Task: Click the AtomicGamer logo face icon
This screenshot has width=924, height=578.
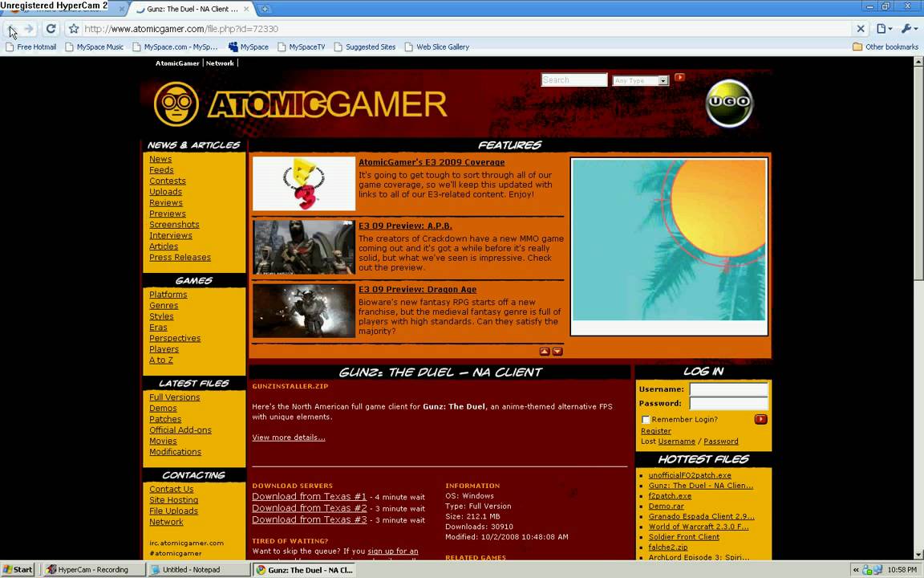Action: [176, 104]
